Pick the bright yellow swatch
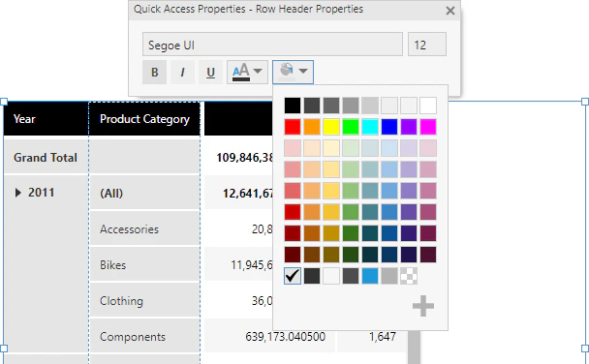The image size is (589, 364). (x=331, y=127)
